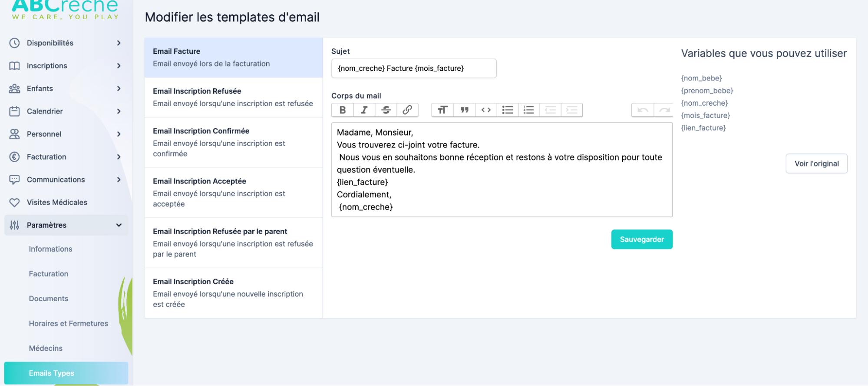Click the heading text size icon
Image resolution: width=868 pixels, height=386 pixels.
tap(442, 110)
